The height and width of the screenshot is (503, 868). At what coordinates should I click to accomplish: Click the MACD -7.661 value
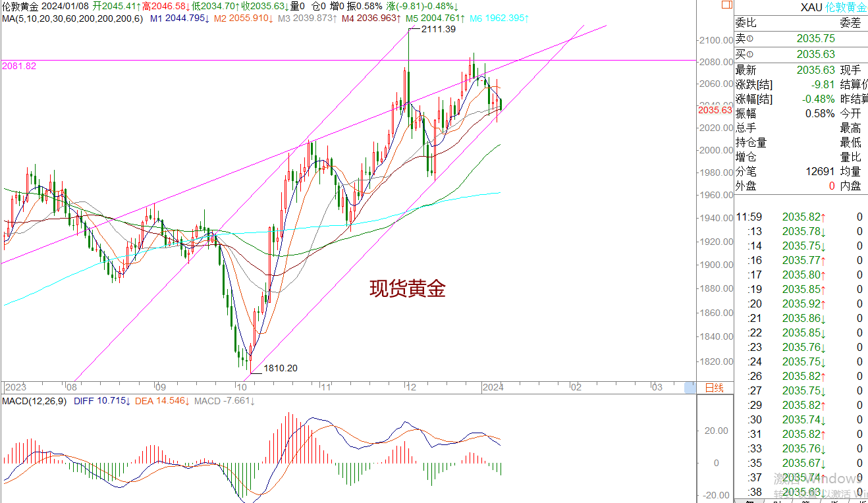[224, 401]
